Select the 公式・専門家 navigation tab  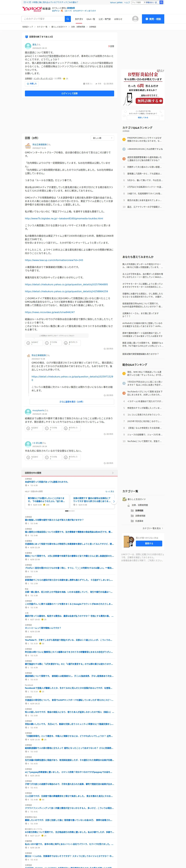click(x=105, y=19)
